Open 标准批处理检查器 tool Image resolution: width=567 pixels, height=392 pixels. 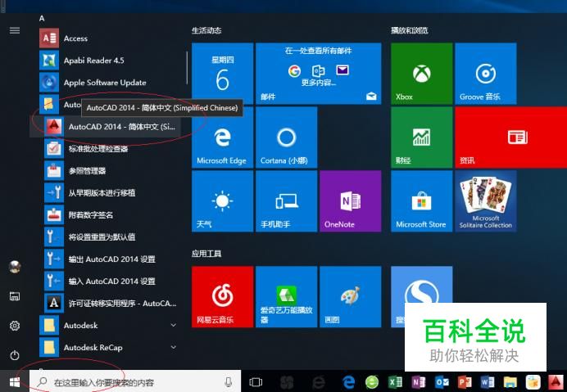coord(108,148)
